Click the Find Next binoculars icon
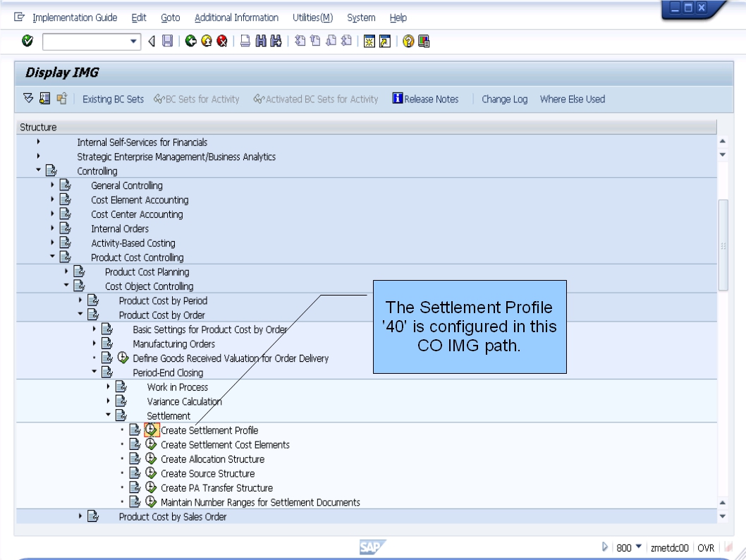This screenshot has width=746, height=560. (276, 42)
